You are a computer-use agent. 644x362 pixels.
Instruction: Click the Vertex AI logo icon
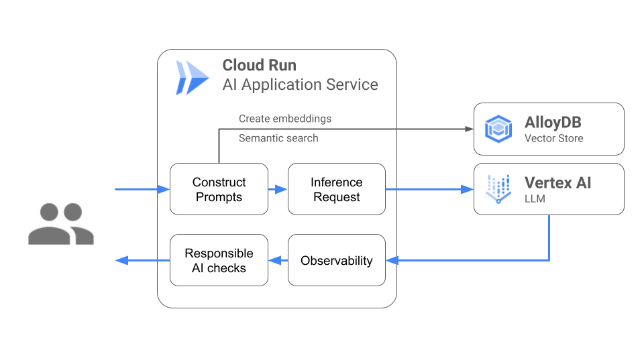click(x=498, y=189)
